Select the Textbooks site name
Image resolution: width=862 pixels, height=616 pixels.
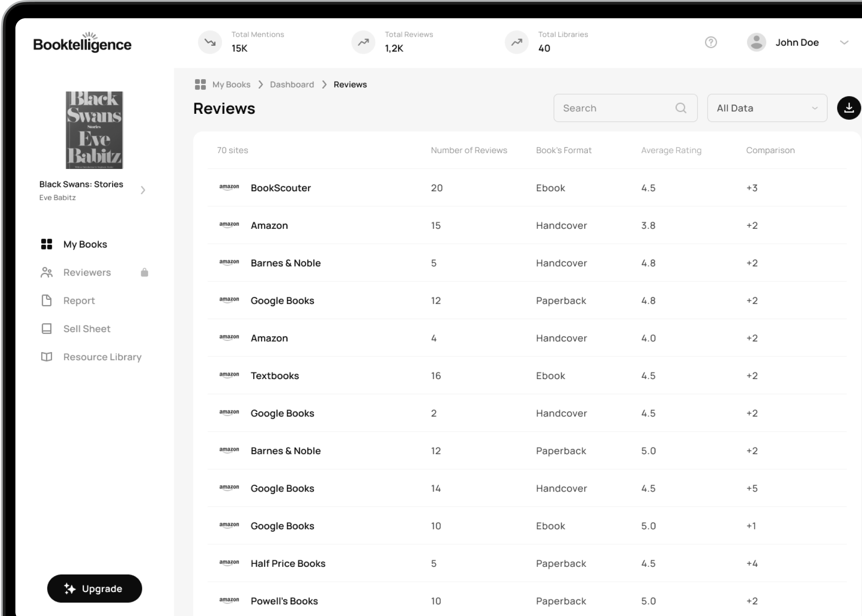pos(275,376)
